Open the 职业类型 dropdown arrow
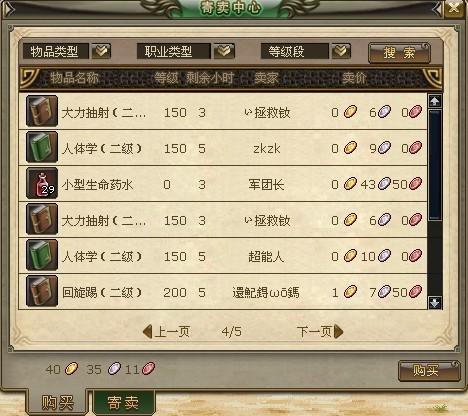The width and height of the screenshot is (468, 416). pyautogui.click(x=224, y=51)
